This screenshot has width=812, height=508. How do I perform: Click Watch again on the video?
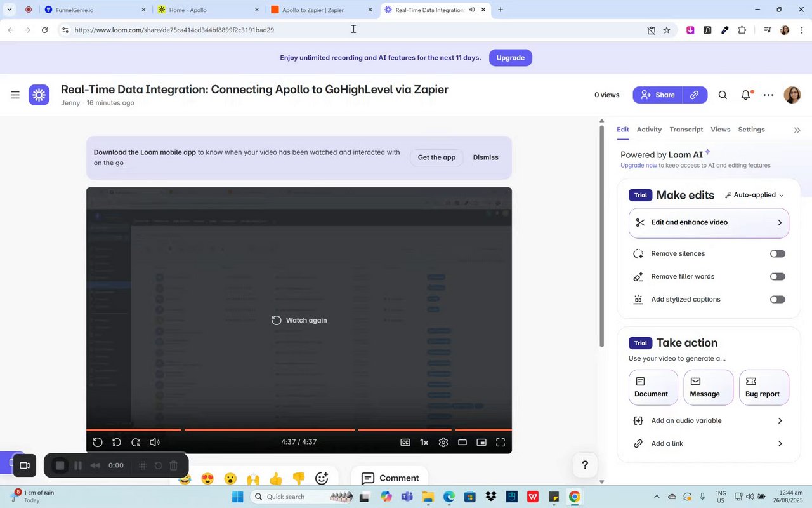tap(299, 320)
